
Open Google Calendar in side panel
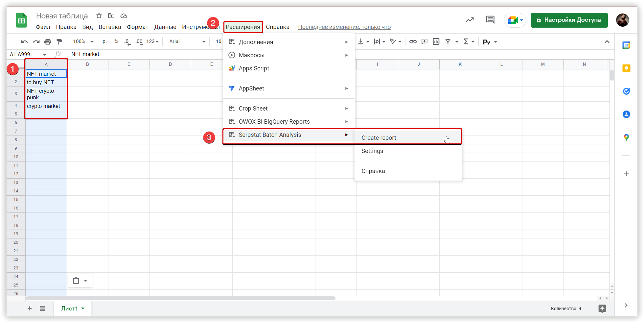[626, 45]
